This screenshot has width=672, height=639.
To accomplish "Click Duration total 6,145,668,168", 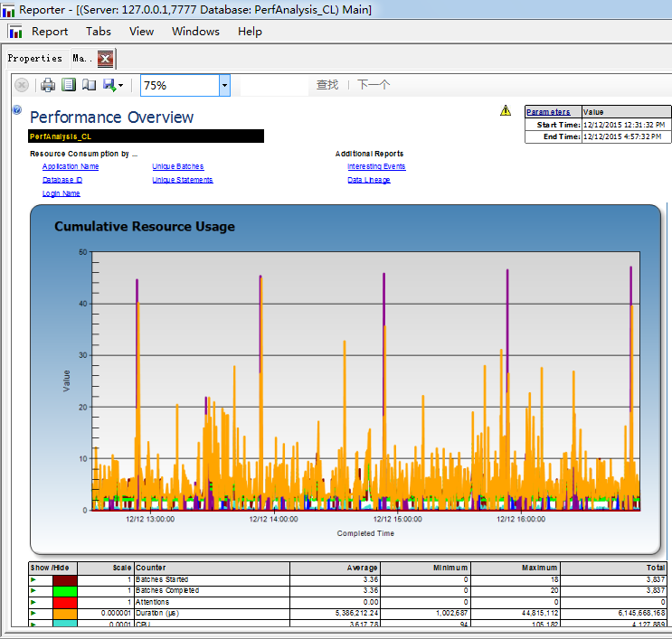I will [x=641, y=614].
